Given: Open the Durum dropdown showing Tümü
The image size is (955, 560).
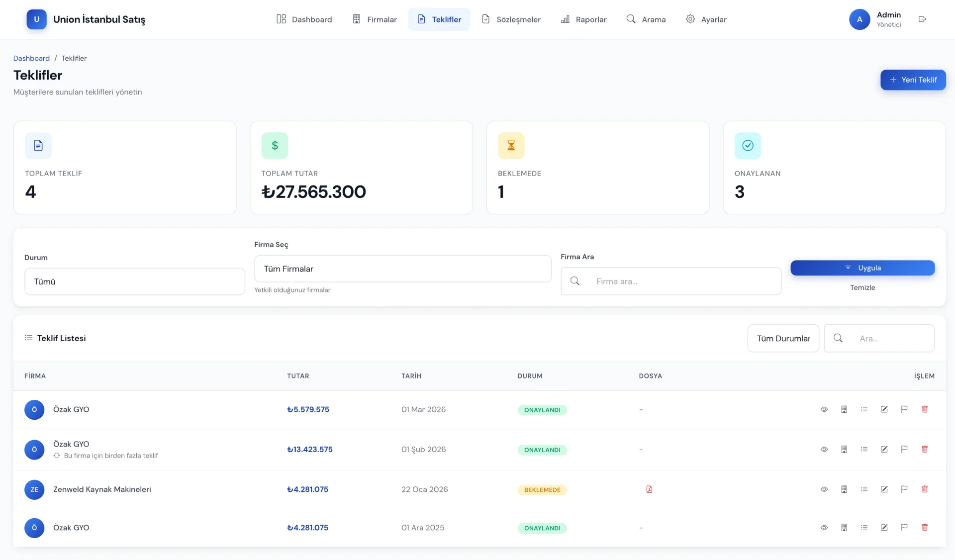Looking at the screenshot, I should (134, 281).
